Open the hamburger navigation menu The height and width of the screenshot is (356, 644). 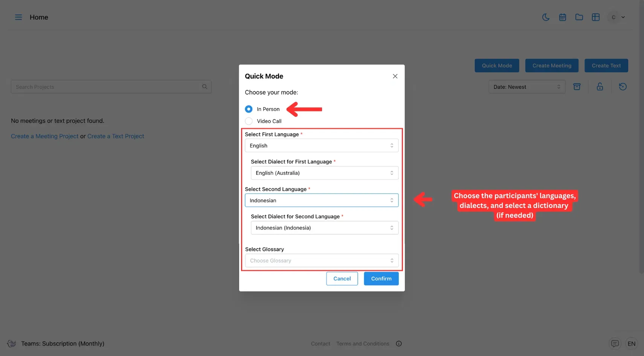coord(18,17)
